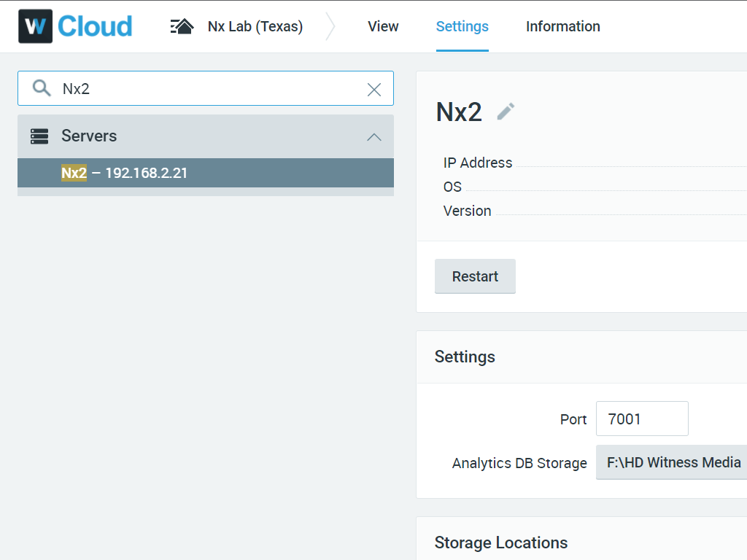Screen dimensions: 747x560
Task: Click the Settings section heading
Action: coord(465,357)
